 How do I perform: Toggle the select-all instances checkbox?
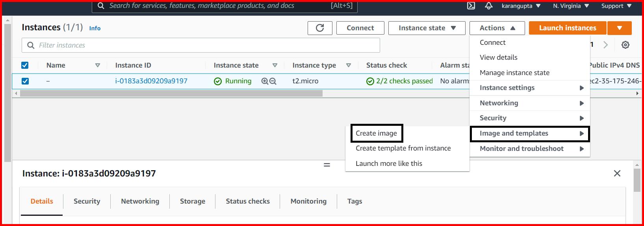coord(25,65)
